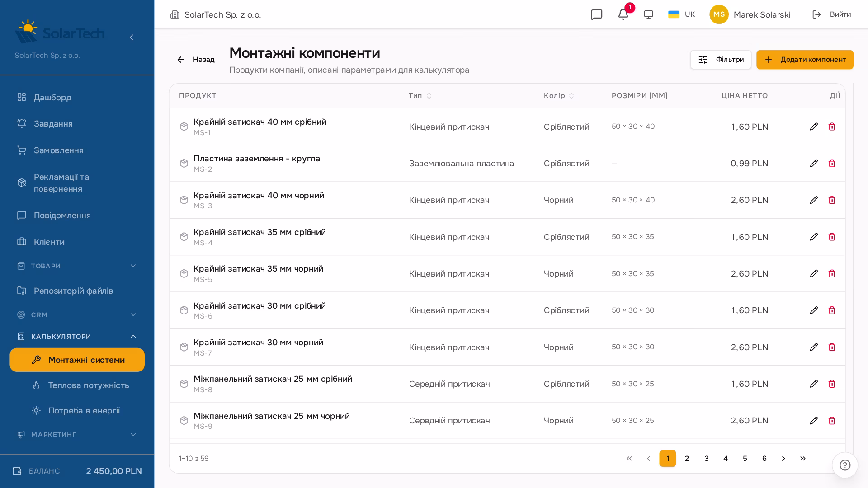Click the SolarTech logo in sidebar
The width and height of the screenshot is (868, 488).
click(x=60, y=32)
